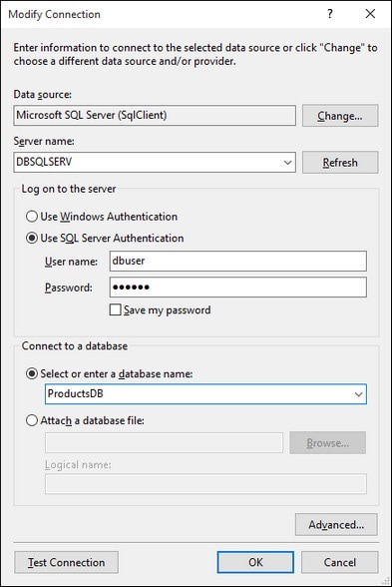Select Use SQL Server Authentication option

[x=32, y=238]
